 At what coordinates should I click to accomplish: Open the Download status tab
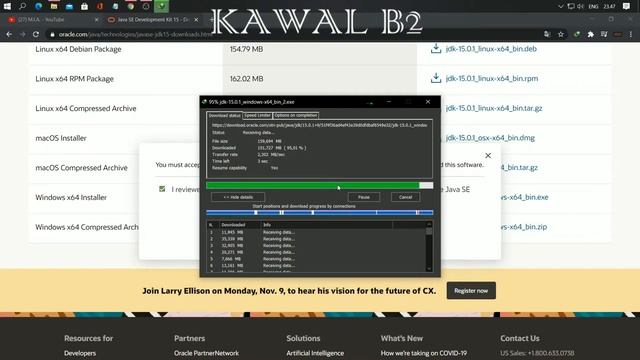pos(224,116)
